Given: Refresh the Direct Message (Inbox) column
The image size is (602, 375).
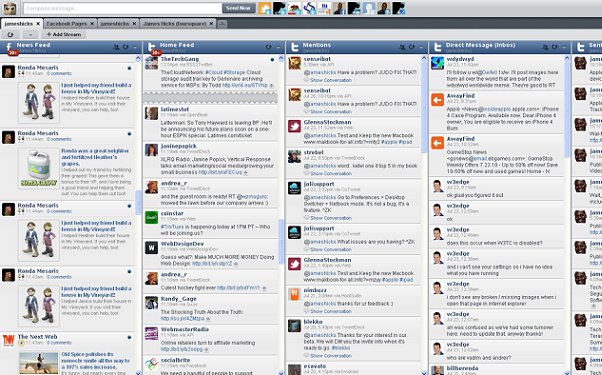Looking at the screenshot, I should (554, 47).
